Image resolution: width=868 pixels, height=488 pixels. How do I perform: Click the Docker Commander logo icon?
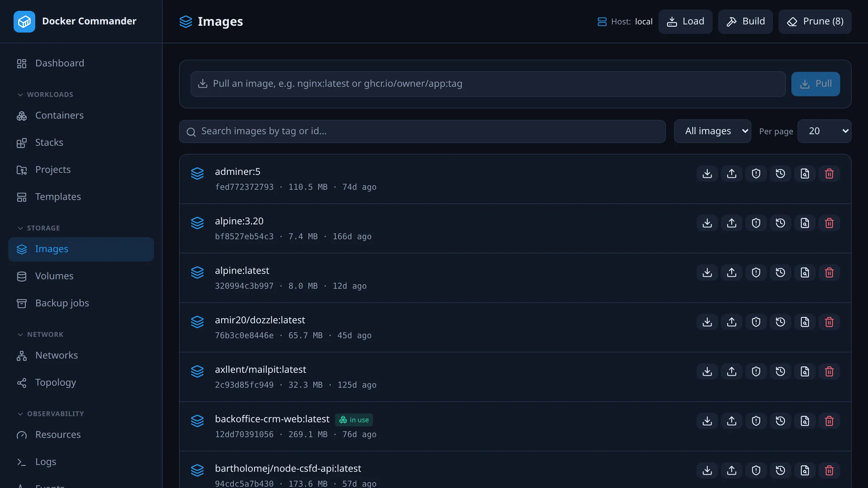click(24, 22)
